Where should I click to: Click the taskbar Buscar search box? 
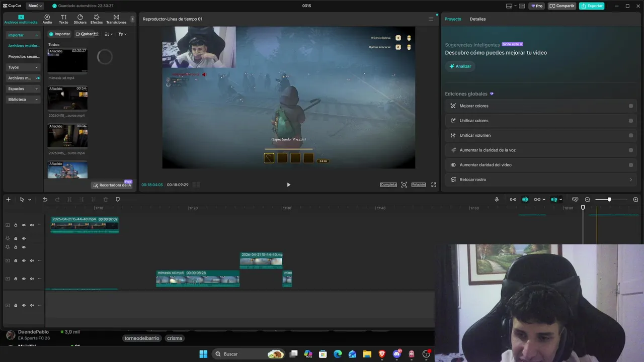coord(249,354)
